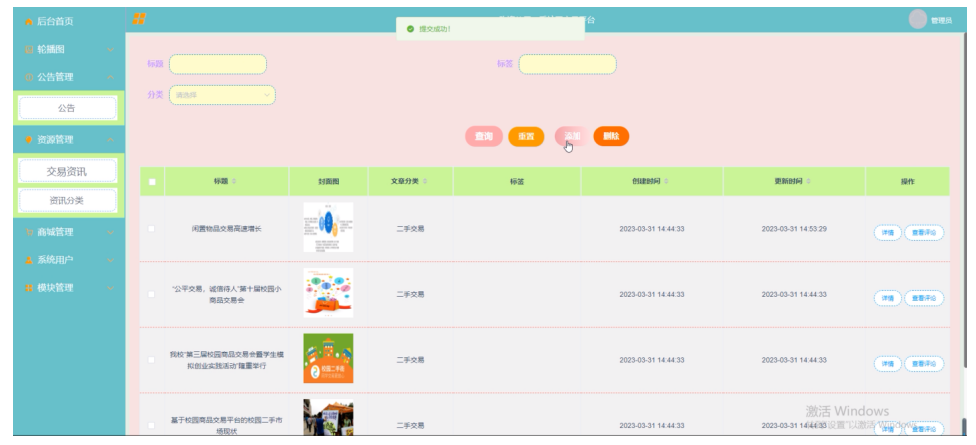976x445 pixels.
Task: Click the 操作 column header
Action: [x=907, y=182]
